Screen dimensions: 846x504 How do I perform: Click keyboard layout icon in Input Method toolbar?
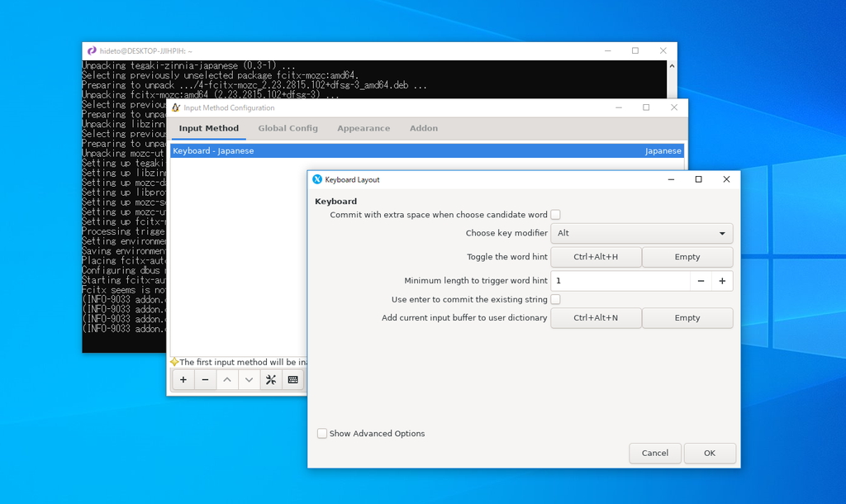pos(293,380)
